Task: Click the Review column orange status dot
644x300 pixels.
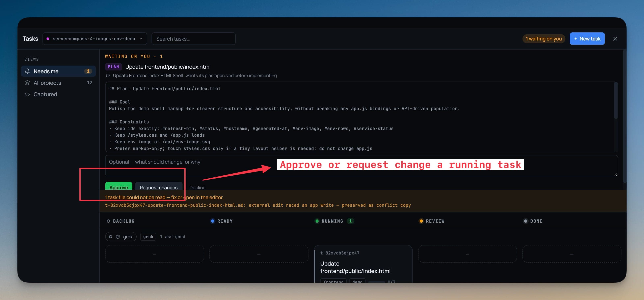Action: pyautogui.click(x=421, y=221)
